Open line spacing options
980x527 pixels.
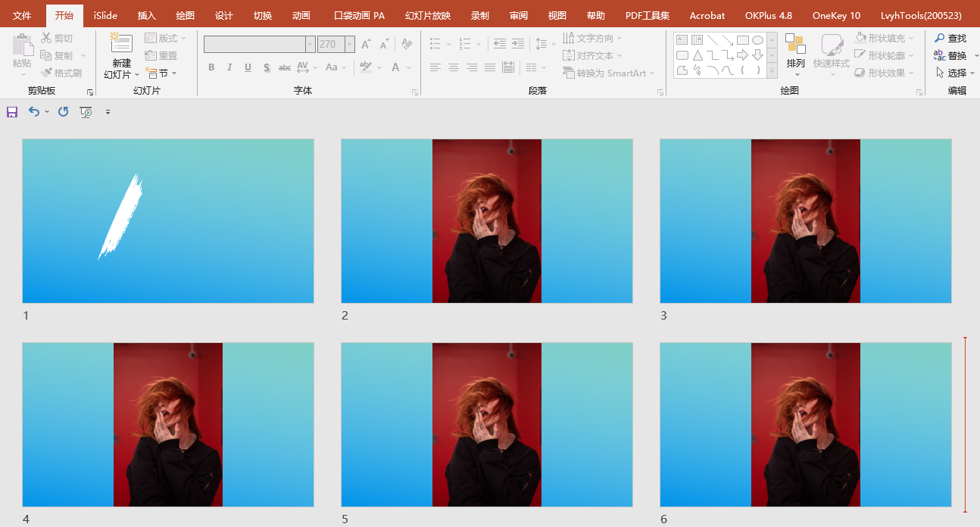pos(544,45)
